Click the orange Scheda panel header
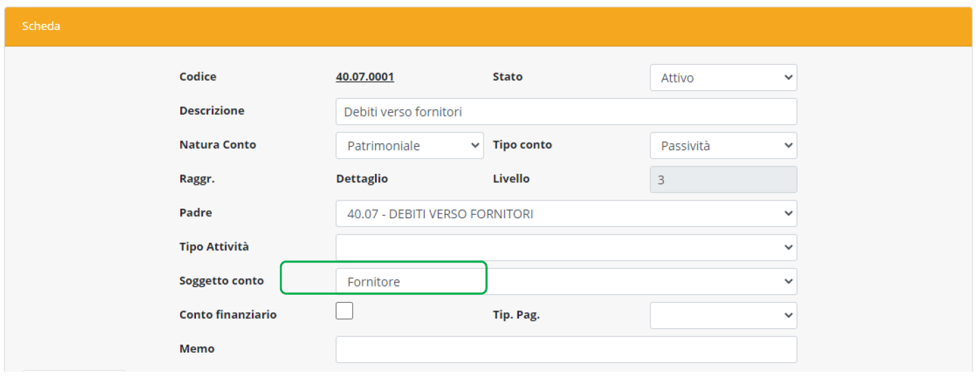 click(488, 27)
